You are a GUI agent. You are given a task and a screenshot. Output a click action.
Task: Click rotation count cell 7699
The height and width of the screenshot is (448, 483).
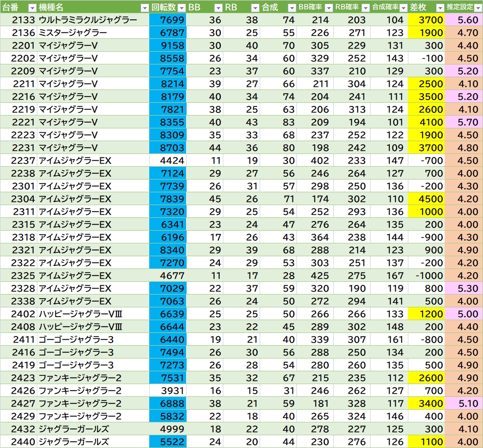tap(168, 20)
